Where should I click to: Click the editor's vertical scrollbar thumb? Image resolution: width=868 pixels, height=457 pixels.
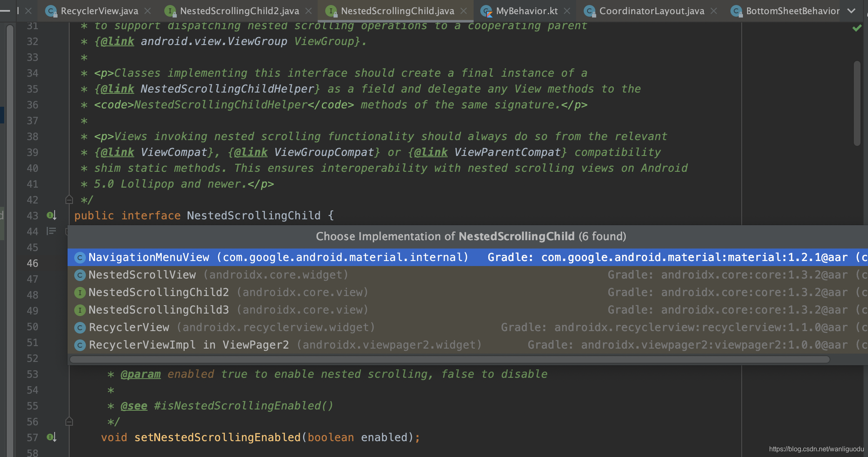point(857,103)
